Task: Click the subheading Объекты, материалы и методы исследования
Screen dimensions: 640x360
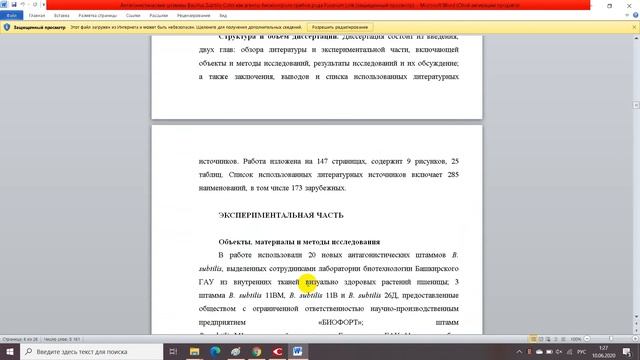Action: pos(299,242)
